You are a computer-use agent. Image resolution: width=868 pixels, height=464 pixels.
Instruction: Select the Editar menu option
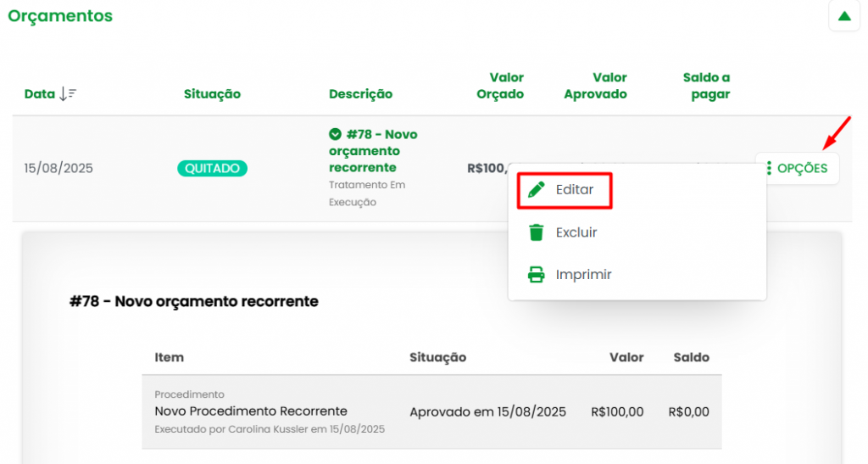(574, 190)
